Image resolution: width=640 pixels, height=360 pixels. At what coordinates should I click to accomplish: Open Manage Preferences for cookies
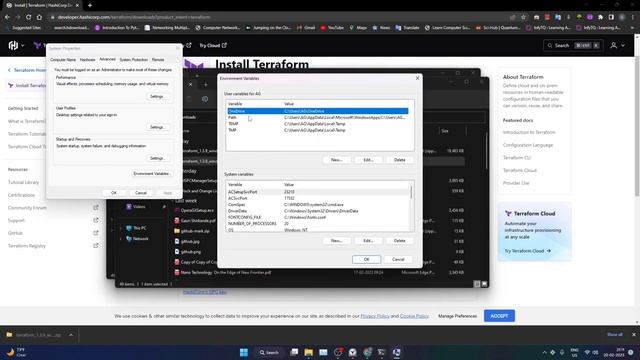click(458, 316)
